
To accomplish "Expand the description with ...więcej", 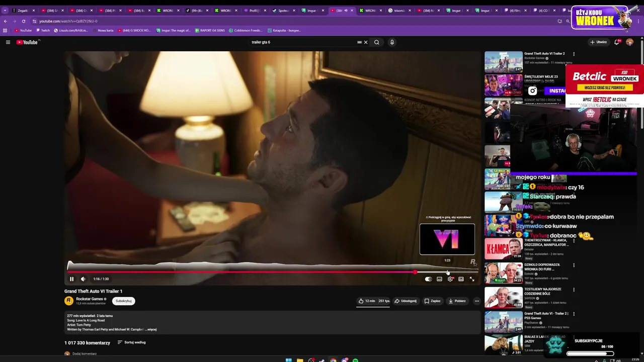I will [151, 329].
